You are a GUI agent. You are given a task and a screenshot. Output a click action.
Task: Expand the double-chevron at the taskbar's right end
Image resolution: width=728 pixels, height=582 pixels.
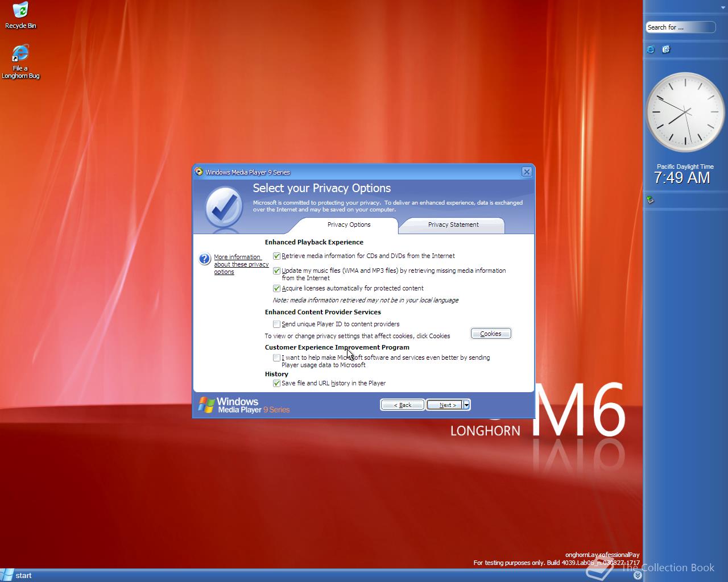pyautogui.click(x=638, y=576)
